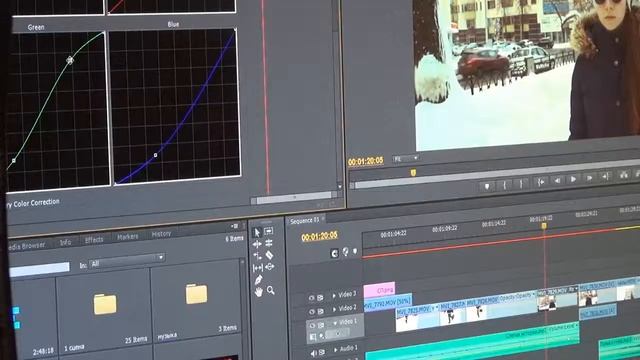Screen dimensions: 640x360
Task: Switch to the Effects tab
Action: pyautogui.click(x=94, y=240)
